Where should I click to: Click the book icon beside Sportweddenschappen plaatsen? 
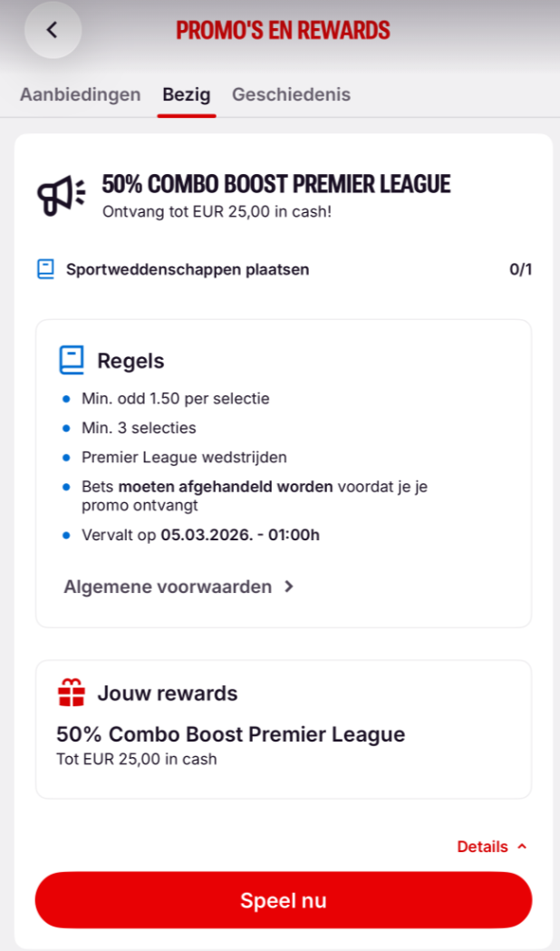(46, 269)
